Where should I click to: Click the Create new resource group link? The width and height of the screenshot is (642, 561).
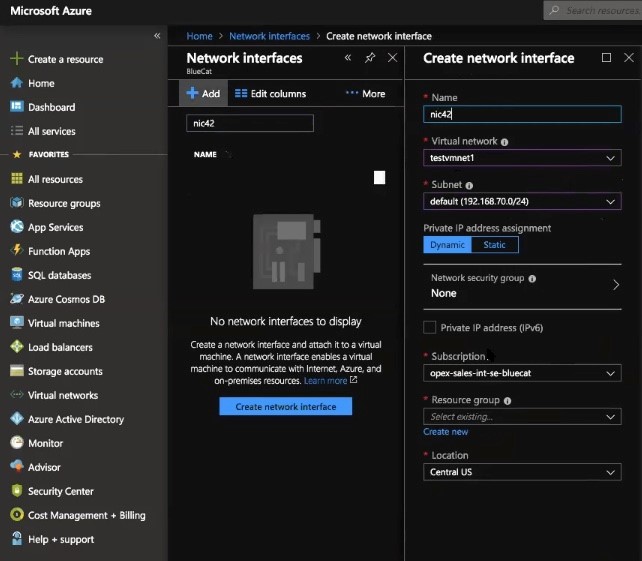pos(445,432)
